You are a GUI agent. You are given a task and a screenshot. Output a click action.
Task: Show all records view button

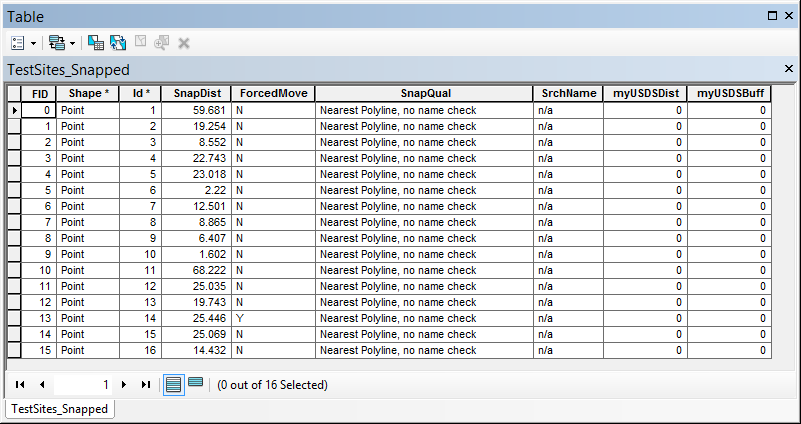click(x=174, y=385)
